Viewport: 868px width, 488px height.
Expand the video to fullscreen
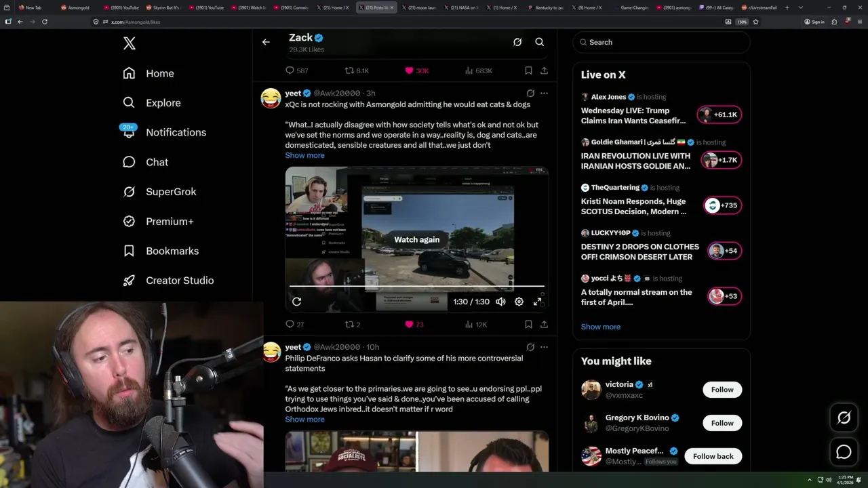coord(538,302)
